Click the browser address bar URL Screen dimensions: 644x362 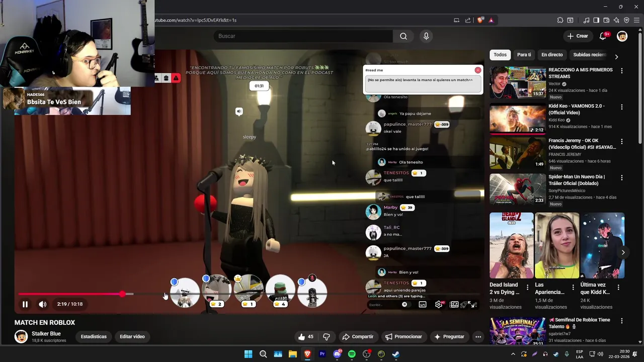(x=195, y=20)
